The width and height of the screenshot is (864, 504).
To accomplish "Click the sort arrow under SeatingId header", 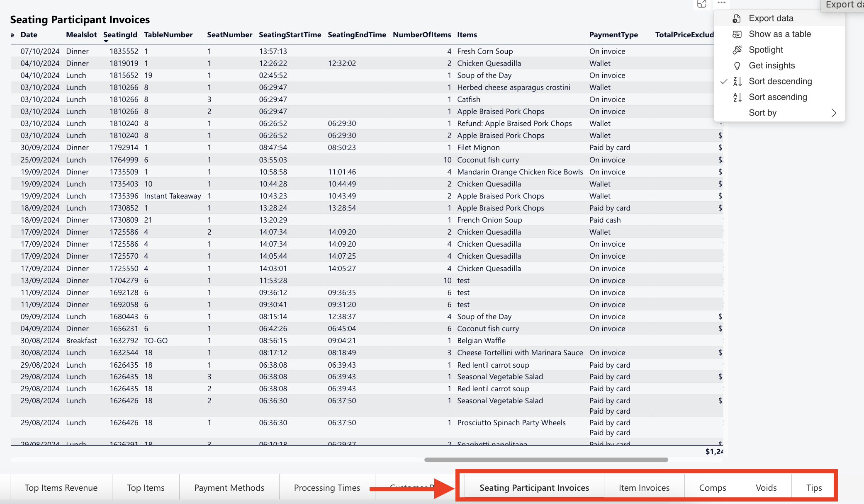I will click(x=106, y=41).
